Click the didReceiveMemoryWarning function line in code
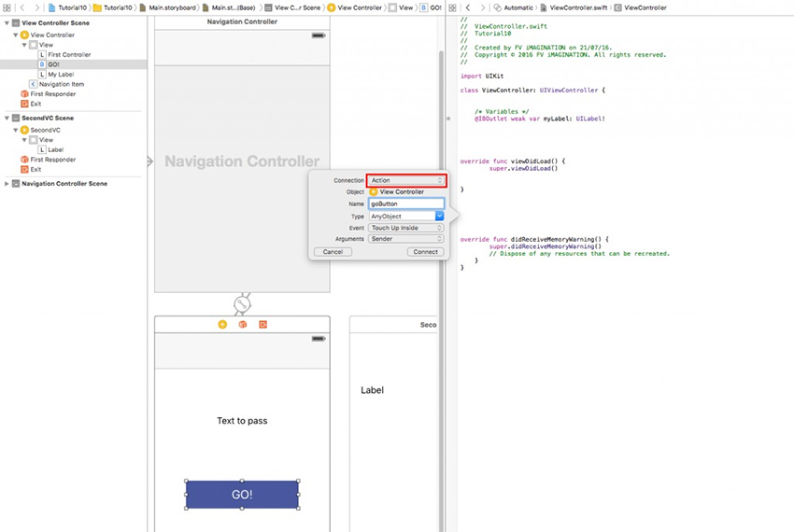 pyautogui.click(x=534, y=240)
